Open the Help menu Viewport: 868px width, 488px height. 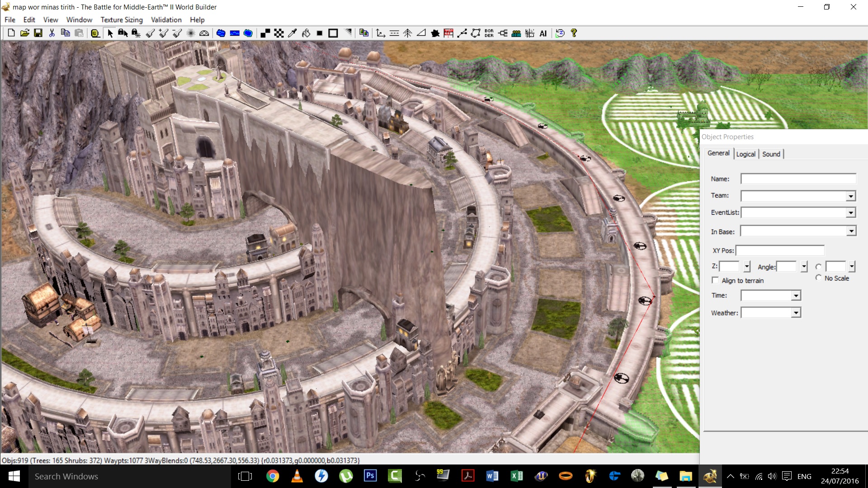(x=197, y=20)
